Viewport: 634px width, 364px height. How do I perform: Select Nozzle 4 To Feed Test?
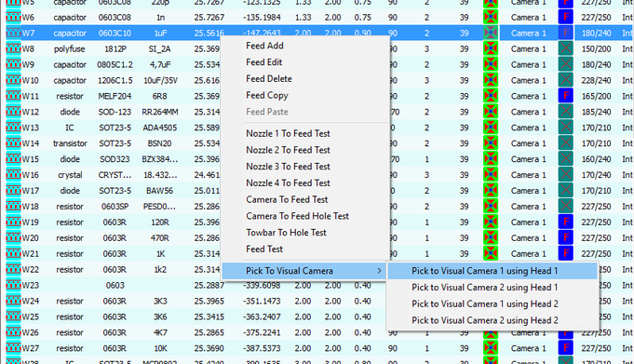pyautogui.click(x=288, y=183)
